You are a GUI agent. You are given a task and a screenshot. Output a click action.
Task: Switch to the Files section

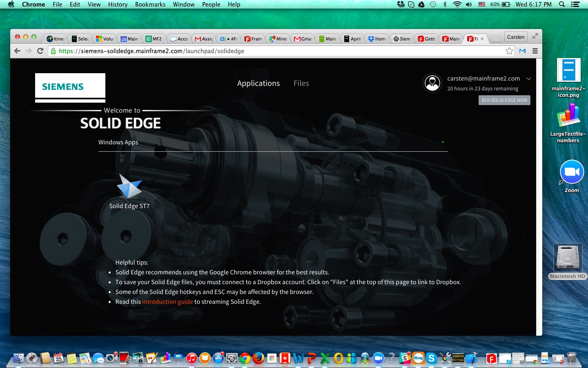[301, 83]
